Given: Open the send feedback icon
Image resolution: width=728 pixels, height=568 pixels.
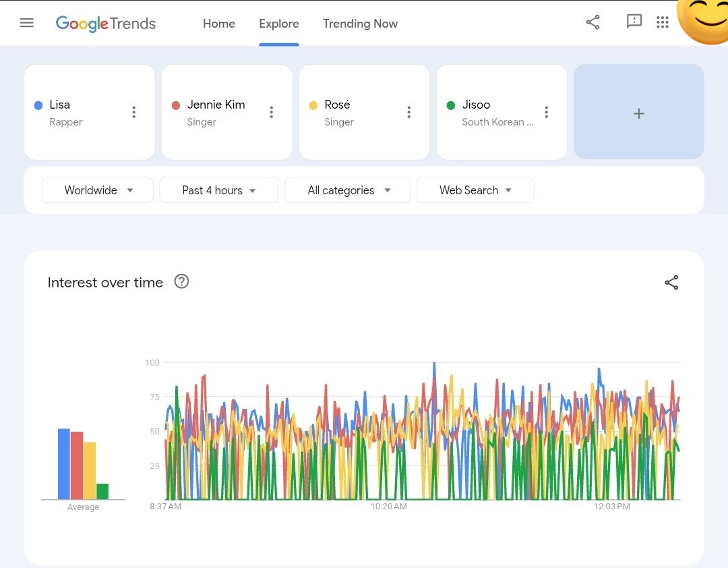Looking at the screenshot, I should tap(634, 22).
